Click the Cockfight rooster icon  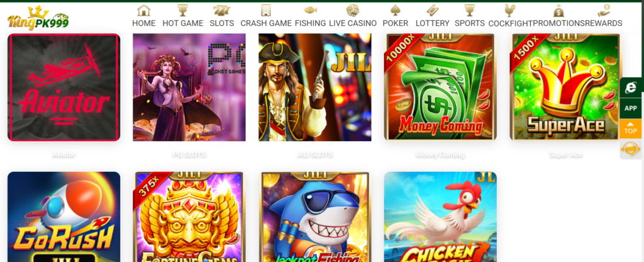point(510,11)
